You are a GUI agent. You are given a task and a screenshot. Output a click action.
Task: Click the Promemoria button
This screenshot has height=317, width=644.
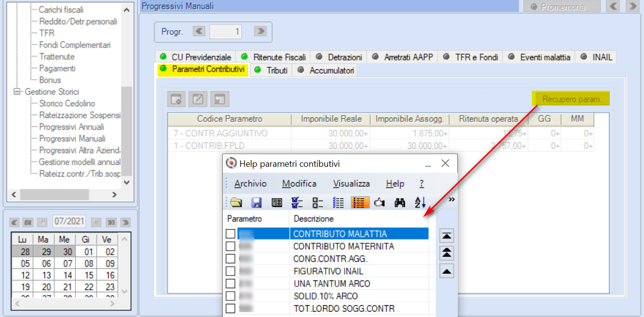tap(562, 7)
